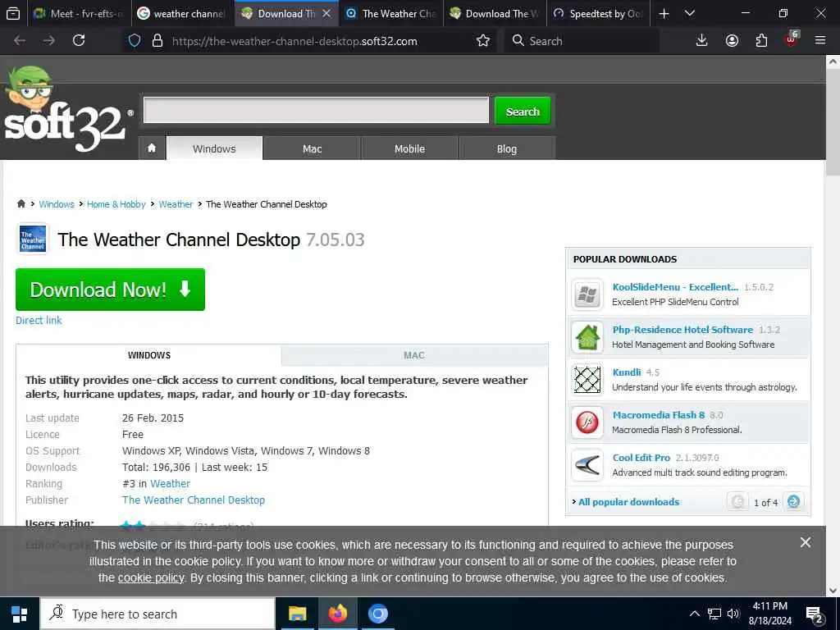Open the Windows Start menu
Viewport: 840px width, 630px height.
pyautogui.click(x=20, y=614)
